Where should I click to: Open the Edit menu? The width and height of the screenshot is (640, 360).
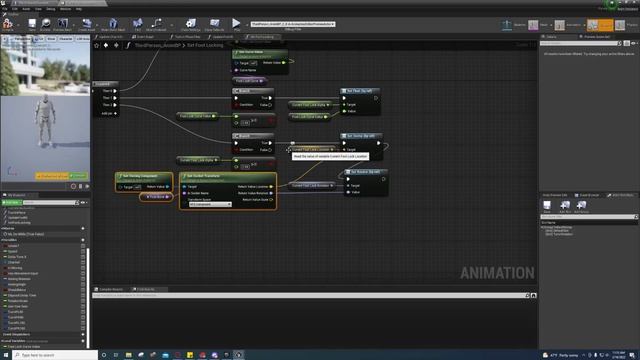click(15, 9)
